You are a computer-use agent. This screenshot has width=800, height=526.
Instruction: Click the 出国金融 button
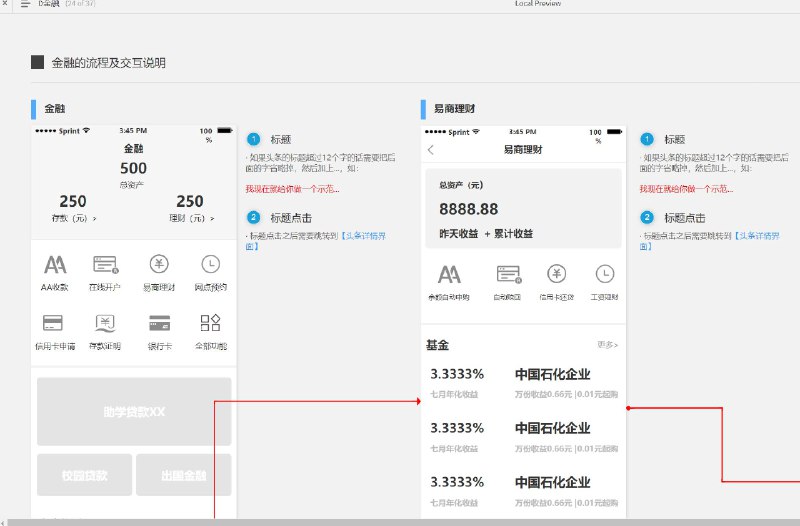point(184,475)
